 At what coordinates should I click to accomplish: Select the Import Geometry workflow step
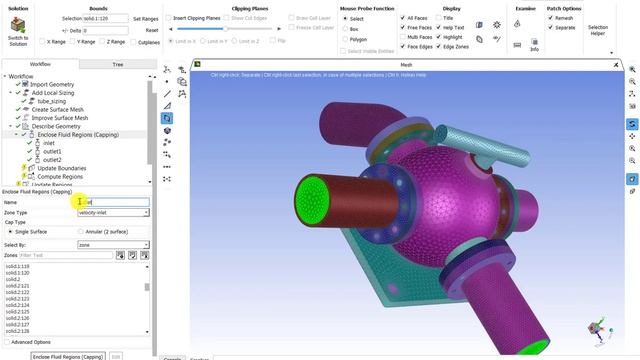coord(52,84)
